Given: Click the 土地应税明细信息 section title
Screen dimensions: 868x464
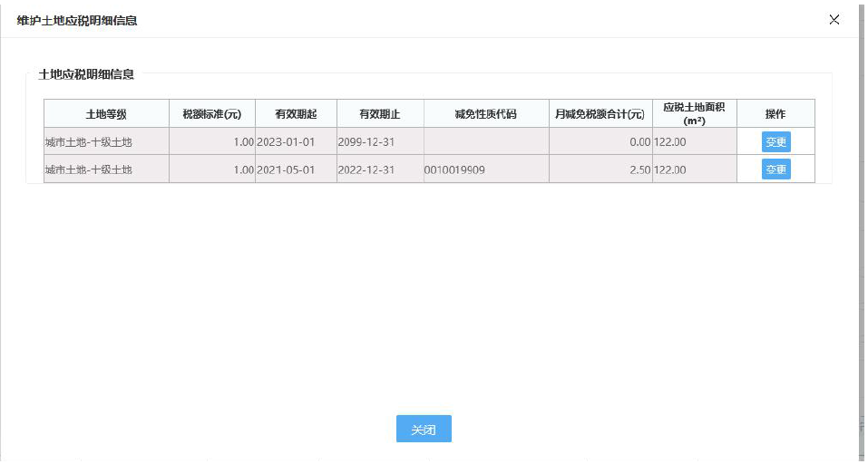Looking at the screenshot, I should (x=86, y=74).
